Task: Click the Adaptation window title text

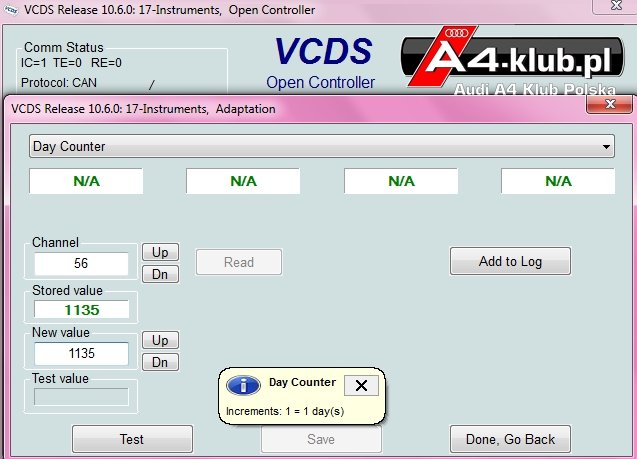Action: point(143,109)
